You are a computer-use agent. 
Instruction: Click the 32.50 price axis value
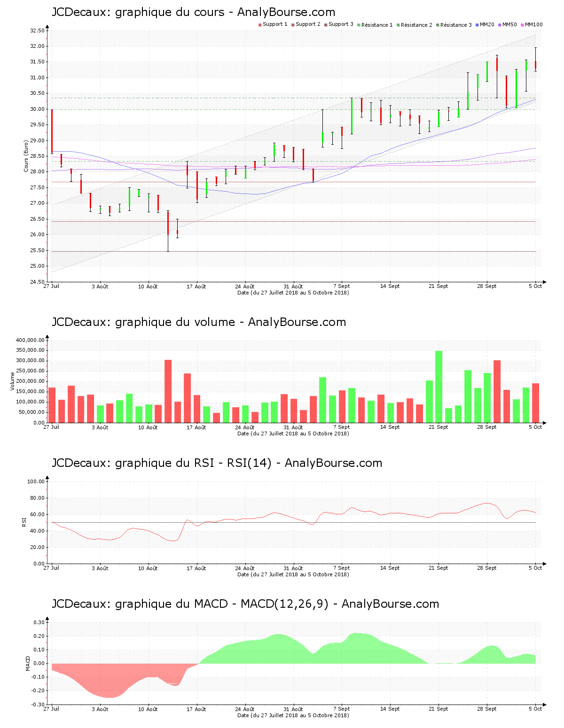[x=37, y=31]
